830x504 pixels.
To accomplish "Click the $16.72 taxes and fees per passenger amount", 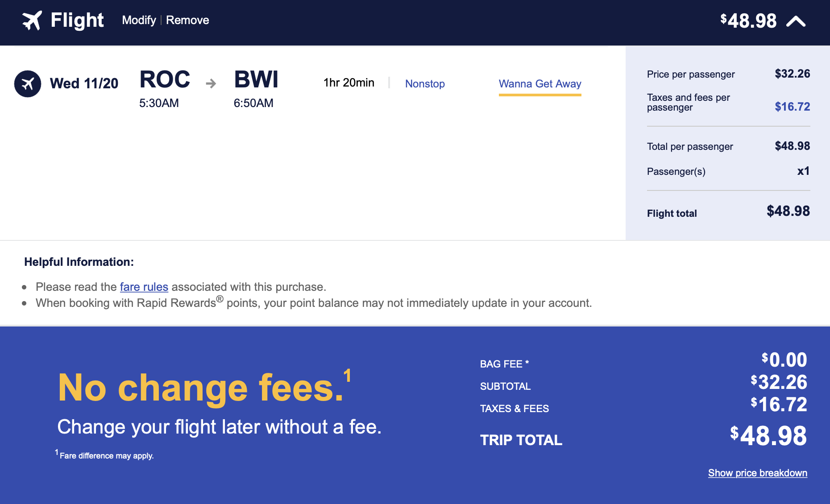I will [x=793, y=107].
